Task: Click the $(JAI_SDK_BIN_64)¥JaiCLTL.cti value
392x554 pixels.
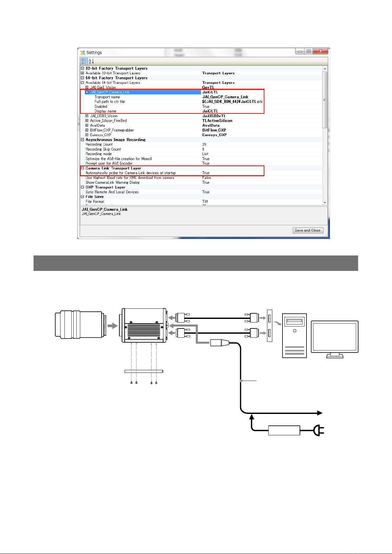Action: pyautogui.click(x=232, y=102)
